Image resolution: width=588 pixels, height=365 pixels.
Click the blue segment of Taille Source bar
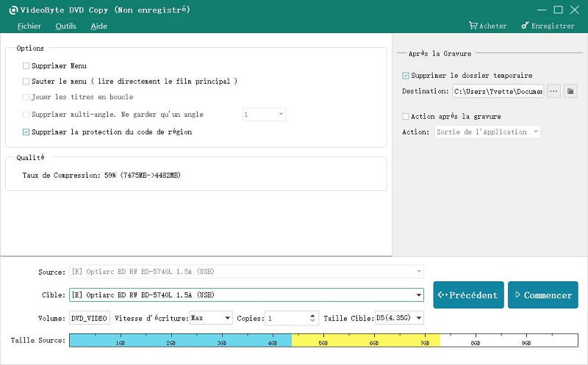coord(181,340)
